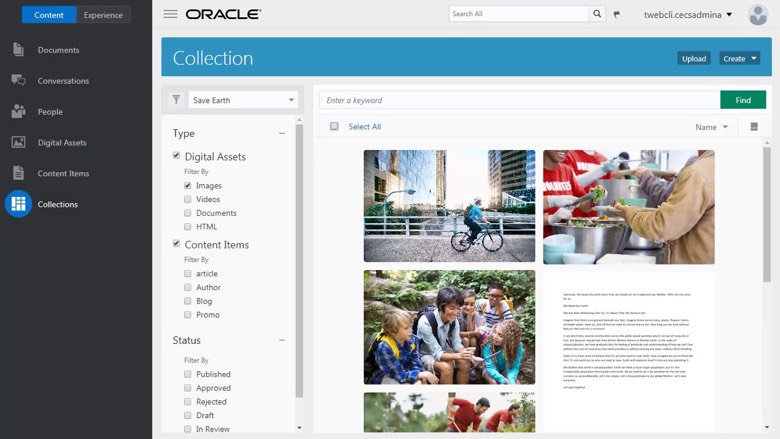Uncheck the Images filter checkbox

coord(188,185)
